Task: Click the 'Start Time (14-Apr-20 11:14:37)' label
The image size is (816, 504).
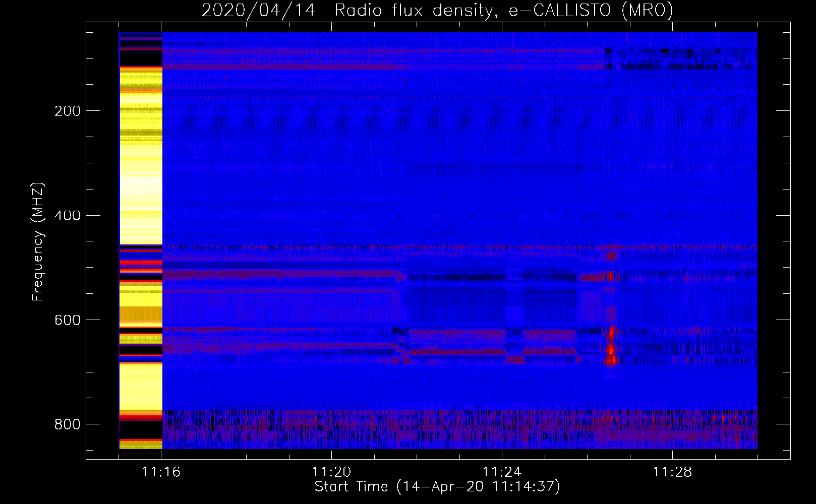Action: pyautogui.click(x=437, y=487)
